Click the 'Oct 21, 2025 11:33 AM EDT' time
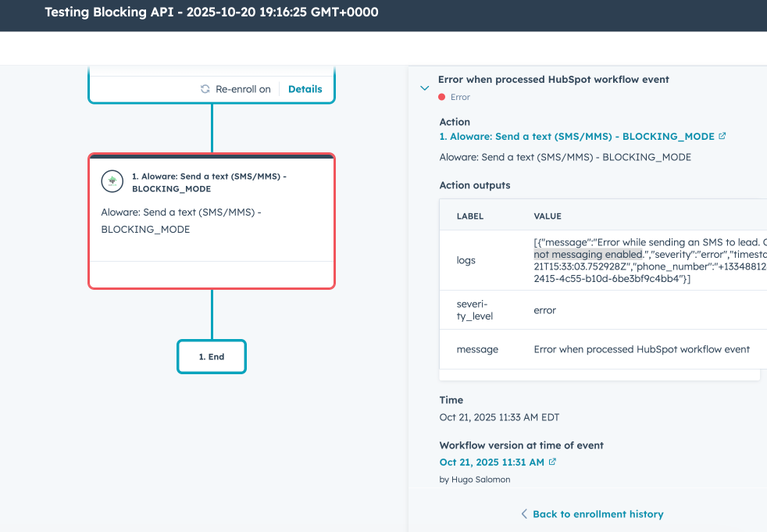Viewport: 767px width, 532px height. [499, 417]
